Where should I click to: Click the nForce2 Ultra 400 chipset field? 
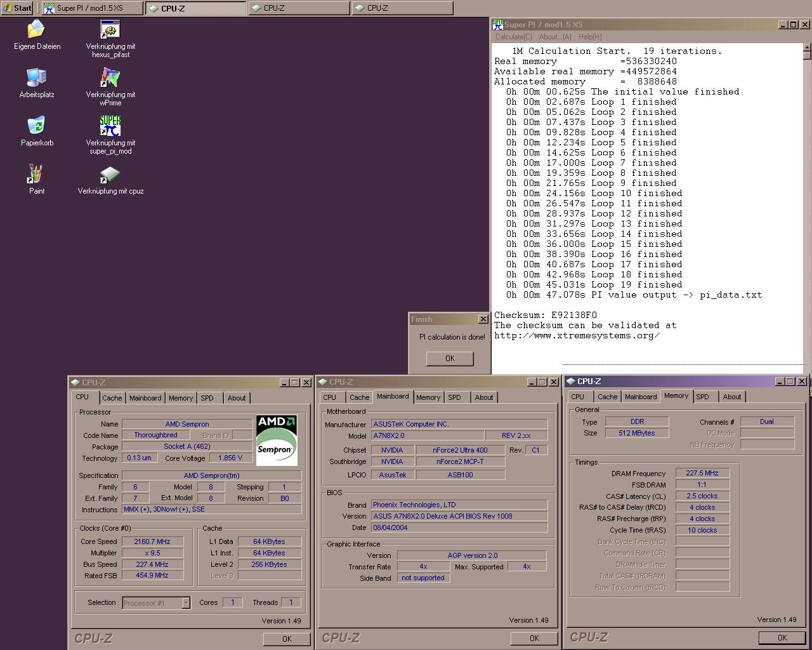[461, 450]
